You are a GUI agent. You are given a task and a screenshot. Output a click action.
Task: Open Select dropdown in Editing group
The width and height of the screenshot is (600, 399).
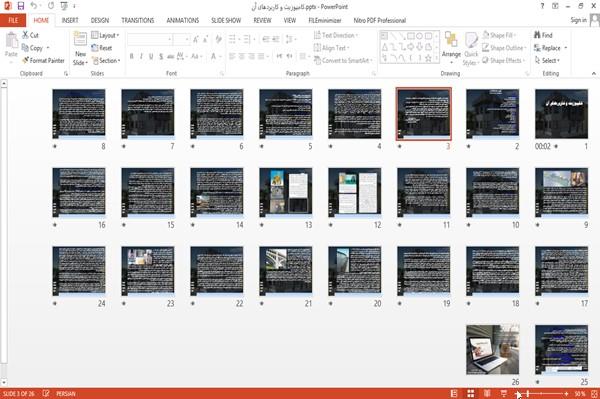pos(547,60)
